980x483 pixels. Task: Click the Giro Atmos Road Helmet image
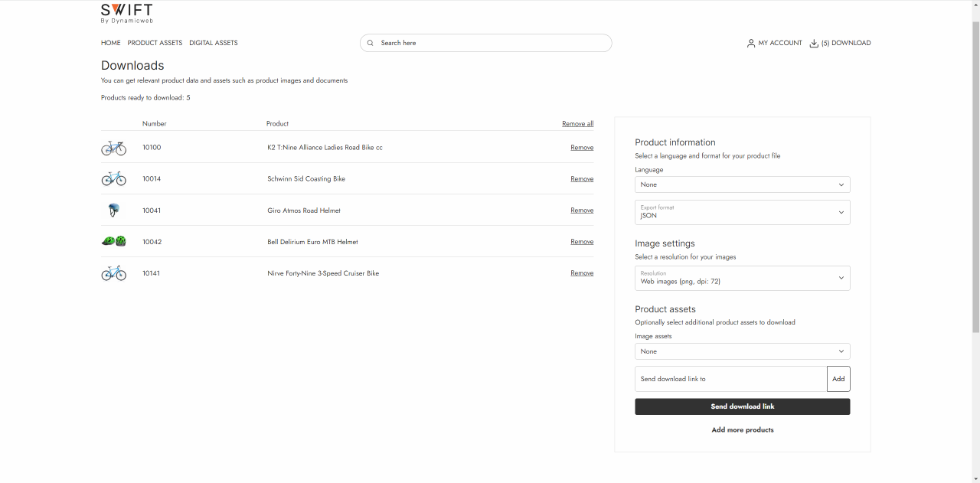(x=113, y=210)
